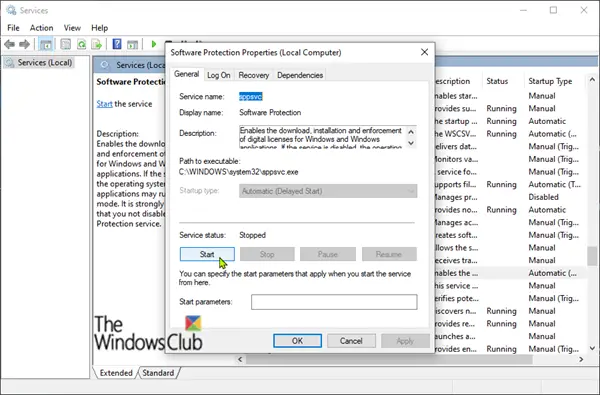Screen dimensions: 600x395
Task: Switch to the Log On tab
Action: tap(218, 75)
